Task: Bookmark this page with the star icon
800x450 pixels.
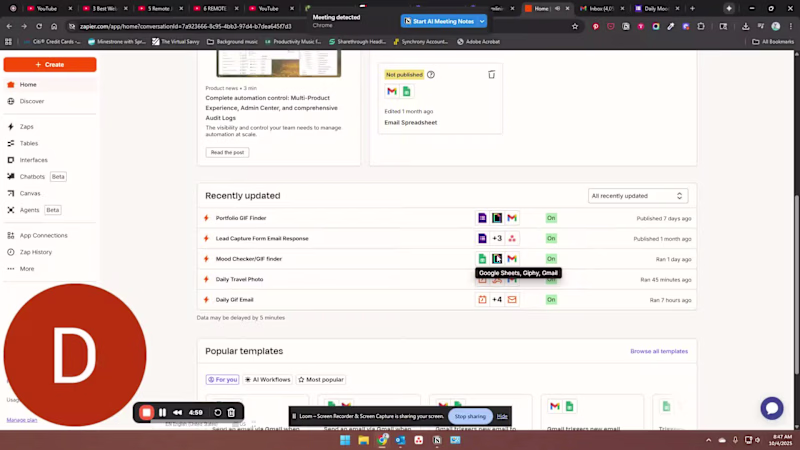Action: (575, 27)
